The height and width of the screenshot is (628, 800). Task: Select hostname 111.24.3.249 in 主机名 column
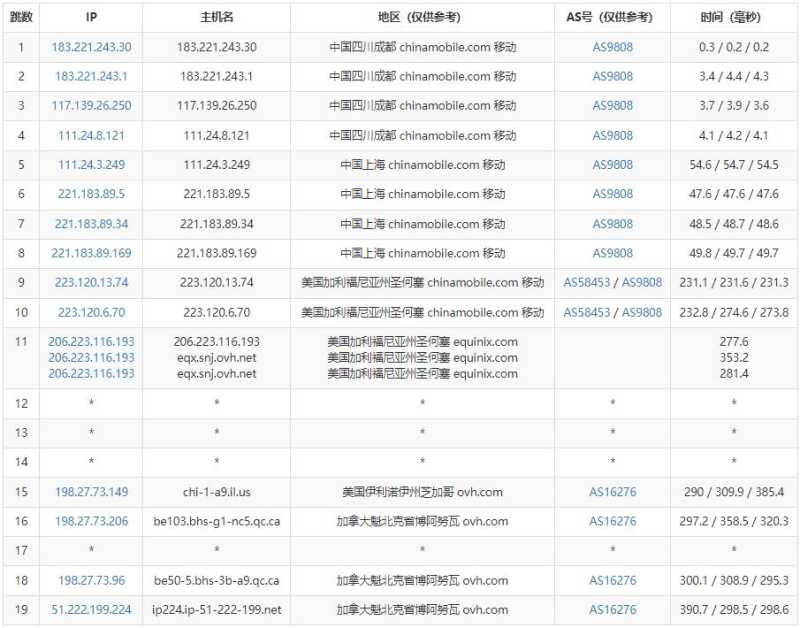pos(216,165)
